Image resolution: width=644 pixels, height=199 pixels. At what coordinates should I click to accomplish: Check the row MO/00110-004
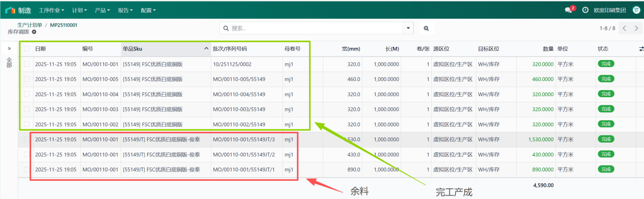coord(26,94)
